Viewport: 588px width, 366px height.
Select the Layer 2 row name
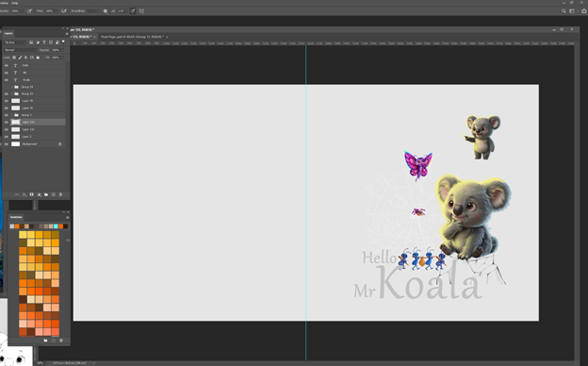(x=26, y=137)
